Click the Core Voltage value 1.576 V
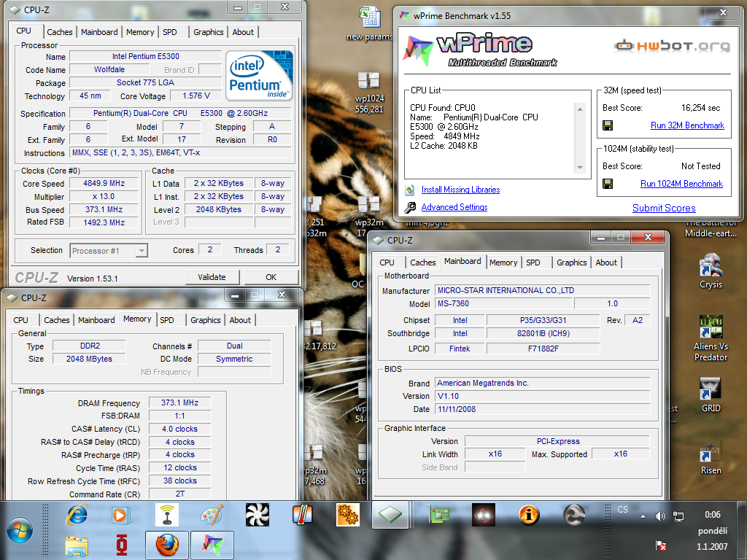The width and height of the screenshot is (747, 560). coord(196,96)
